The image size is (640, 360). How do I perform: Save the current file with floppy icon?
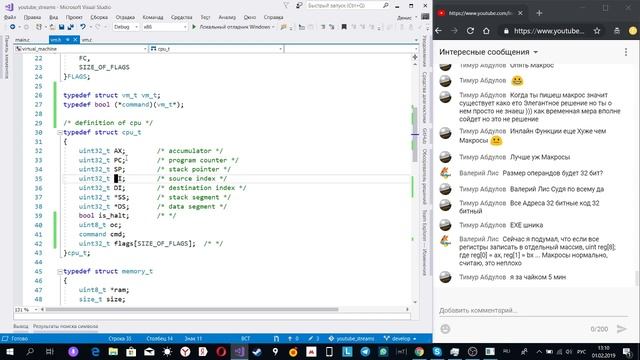[61, 27]
